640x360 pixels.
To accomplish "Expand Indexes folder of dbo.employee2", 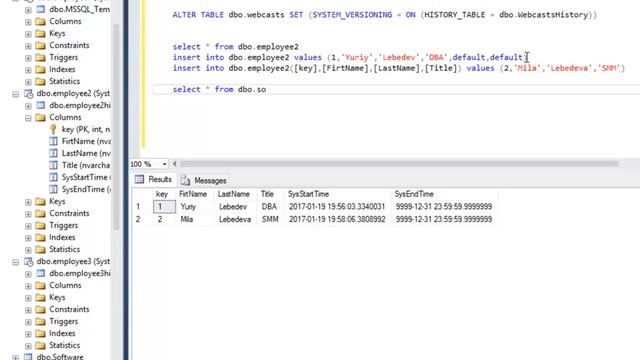I will (x=28, y=238).
